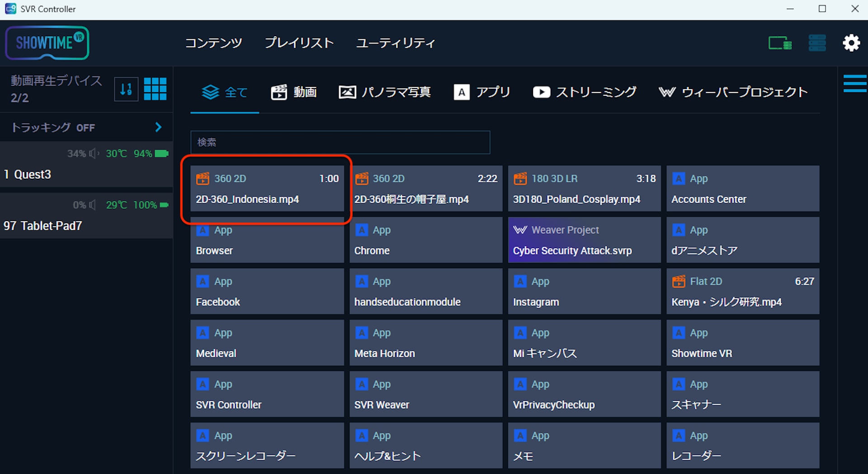Click the SHOWTIME VR logo
The height and width of the screenshot is (474, 868).
47,43
